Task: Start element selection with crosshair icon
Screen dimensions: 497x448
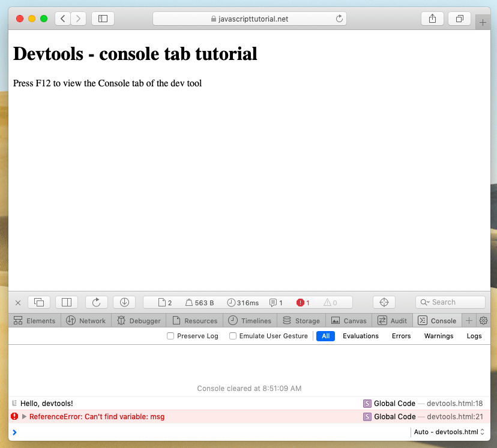Action: tap(384, 302)
